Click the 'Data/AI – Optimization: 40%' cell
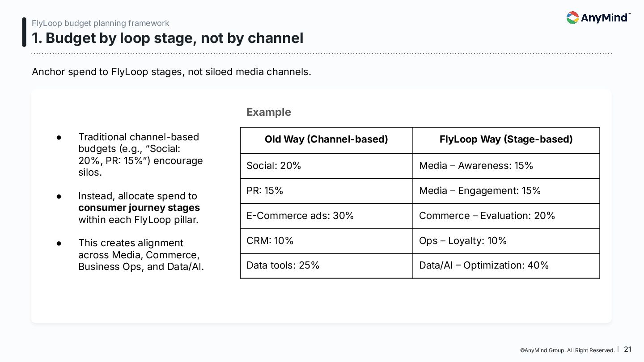The image size is (644, 362). click(x=506, y=266)
